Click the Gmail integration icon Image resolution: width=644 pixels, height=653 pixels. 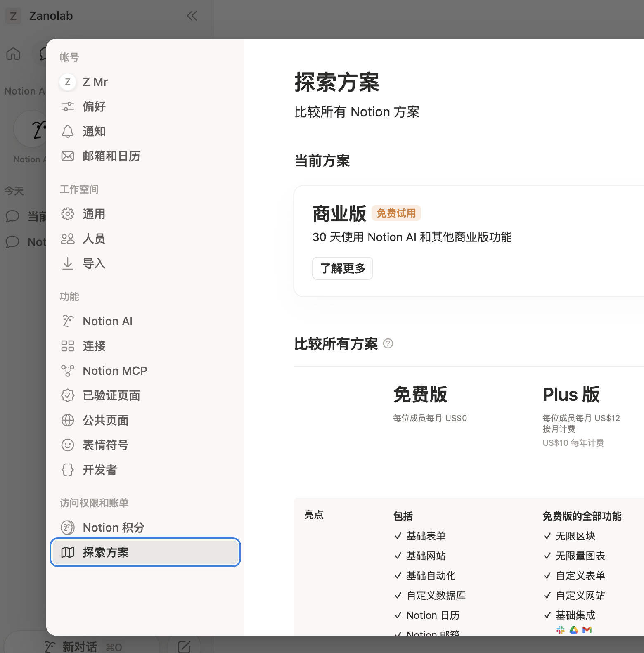(587, 629)
